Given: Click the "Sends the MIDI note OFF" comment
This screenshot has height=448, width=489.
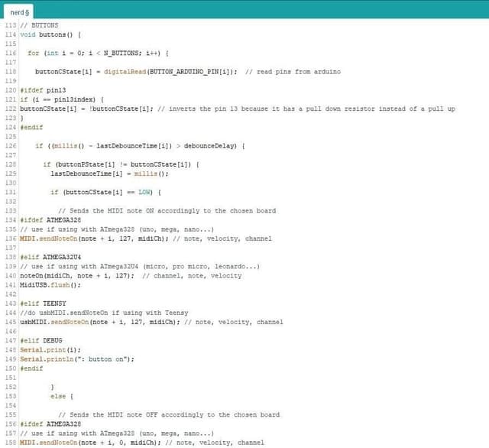Looking at the screenshot, I should 168,414.
